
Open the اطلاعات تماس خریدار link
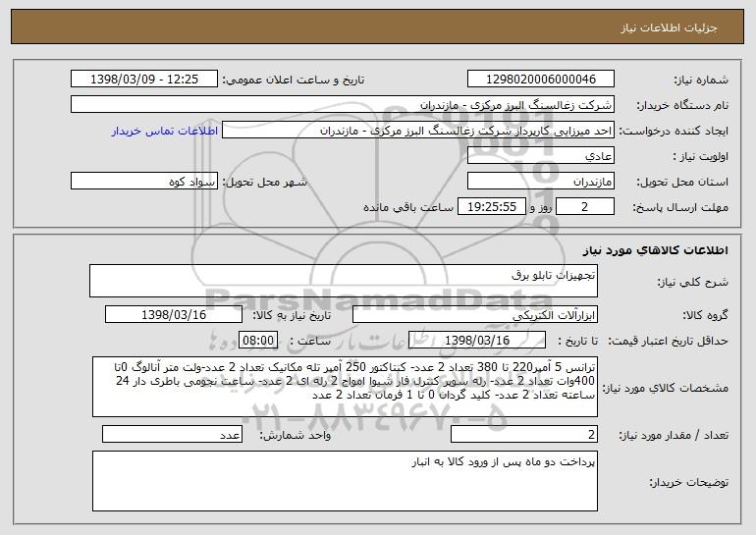[165, 132]
